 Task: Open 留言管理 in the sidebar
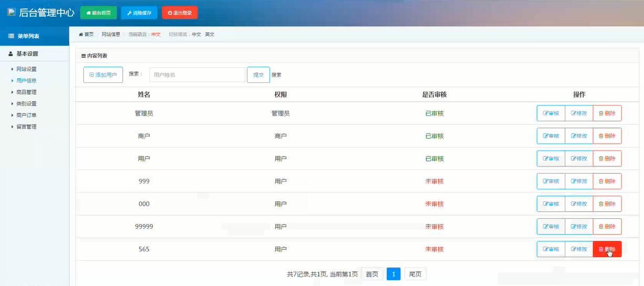click(x=26, y=126)
